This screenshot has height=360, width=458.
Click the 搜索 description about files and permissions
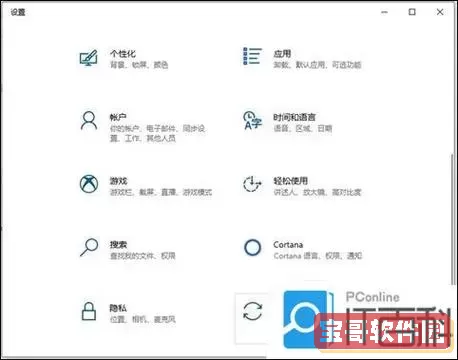click(x=142, y=256)
